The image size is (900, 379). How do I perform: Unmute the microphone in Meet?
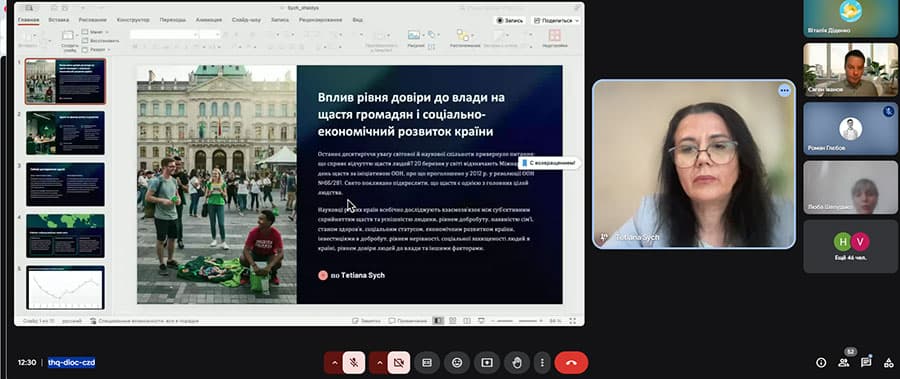354,363
